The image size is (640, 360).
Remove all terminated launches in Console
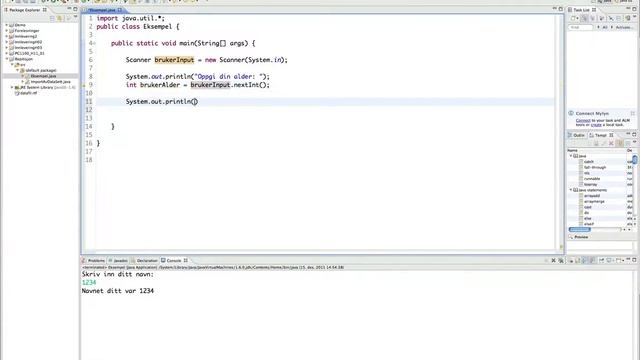[x=561, y=260]
